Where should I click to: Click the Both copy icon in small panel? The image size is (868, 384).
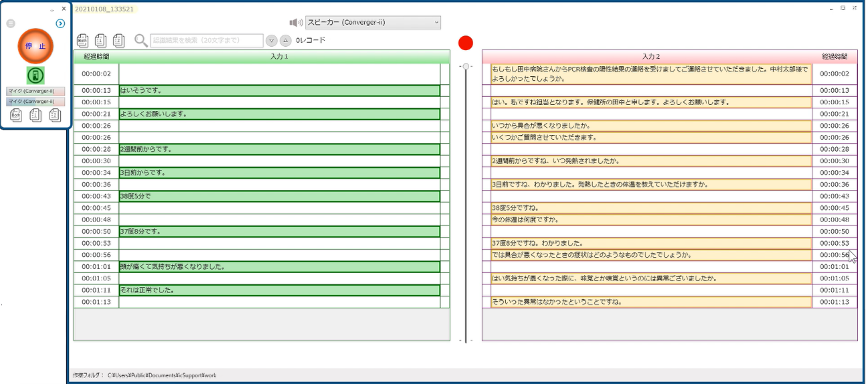[17, 116]
